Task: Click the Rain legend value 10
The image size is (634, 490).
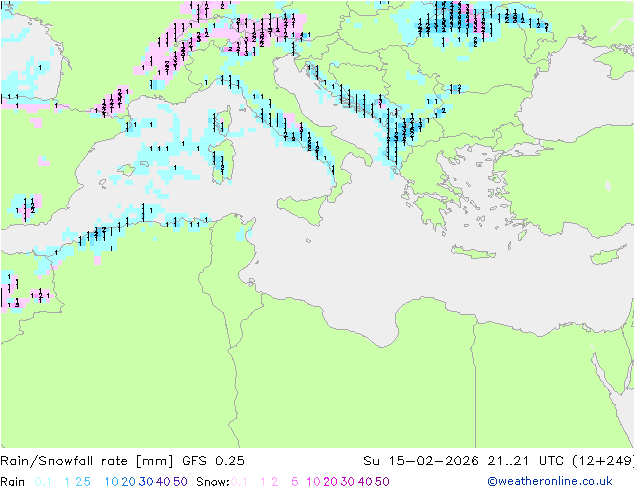Action: click(112, 482)
